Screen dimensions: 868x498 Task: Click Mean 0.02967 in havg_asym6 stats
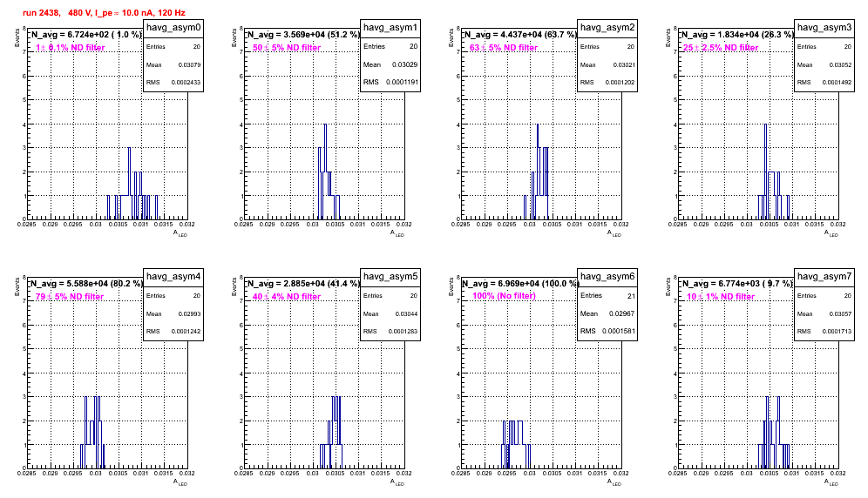[607, 313]
